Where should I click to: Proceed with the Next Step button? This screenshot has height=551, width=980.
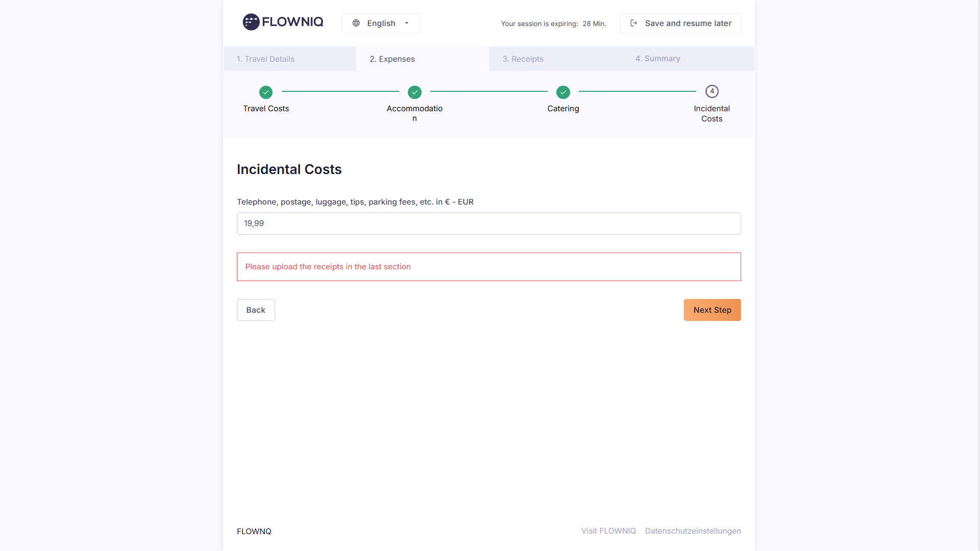(712, 310)
